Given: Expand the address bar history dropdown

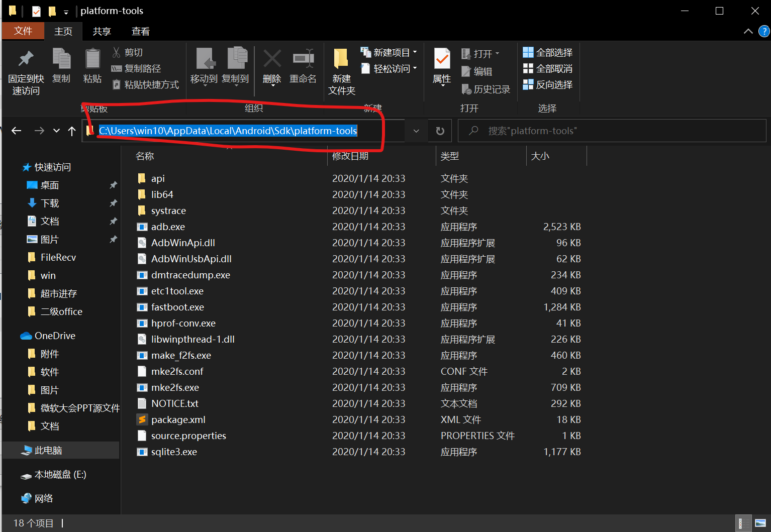Looking at the screenshot, I should click(x=416, y=131).
